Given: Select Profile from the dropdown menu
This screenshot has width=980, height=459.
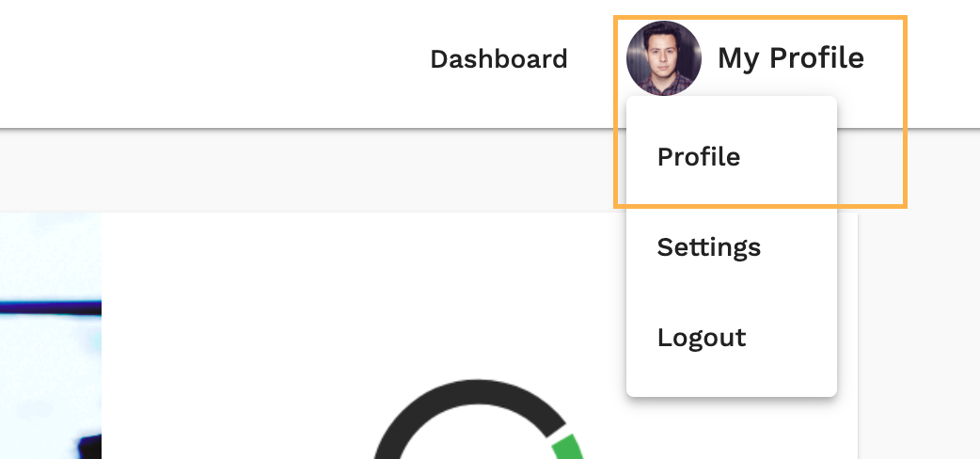Looking at the screenshot, I should click(699, 156).
